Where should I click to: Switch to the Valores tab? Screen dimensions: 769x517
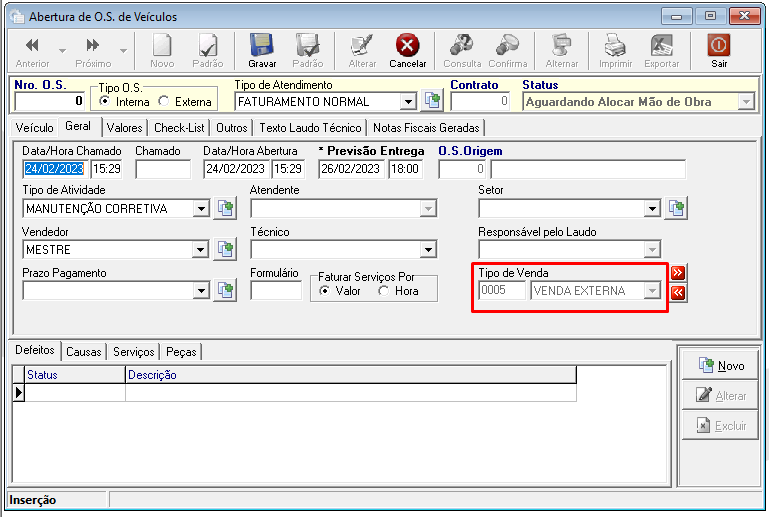pos(125,128)
